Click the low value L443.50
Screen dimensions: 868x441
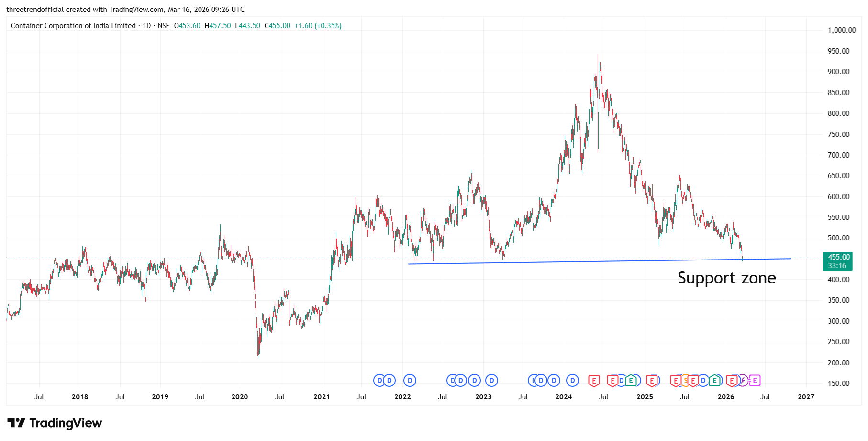tap(248, 26)
